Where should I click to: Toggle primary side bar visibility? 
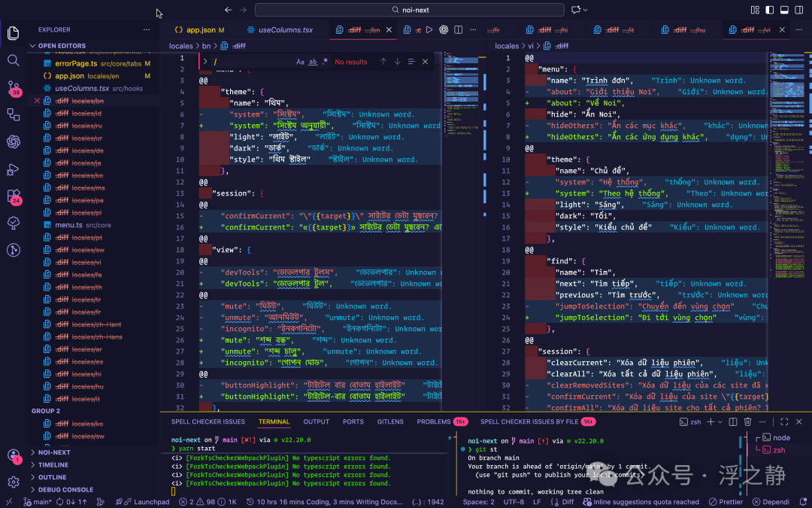pos(770,10)
